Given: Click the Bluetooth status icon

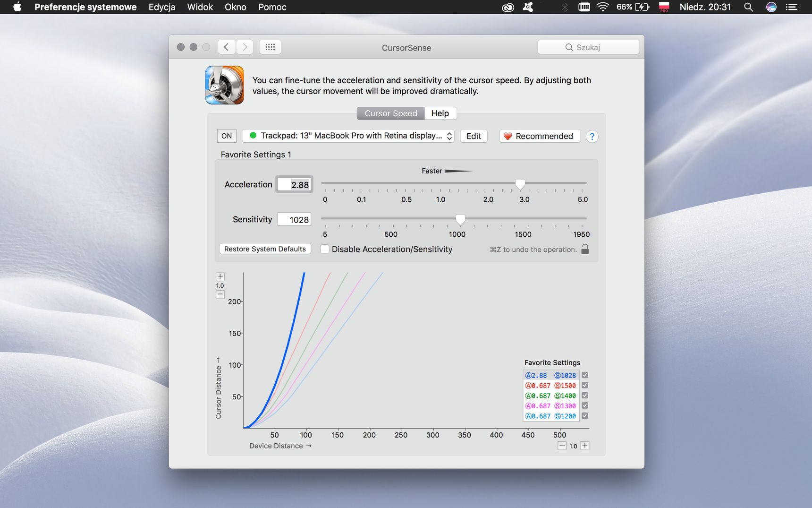Looking at the screenshot, I should 565,7.
